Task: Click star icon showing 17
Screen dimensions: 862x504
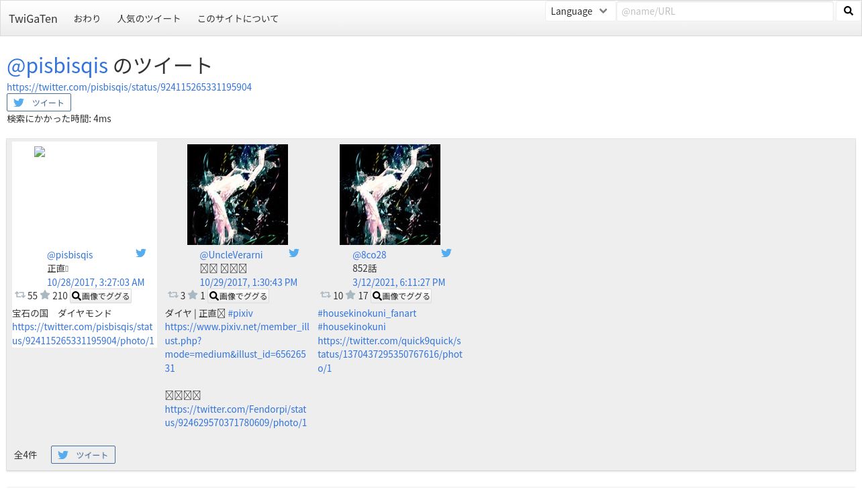Action: tap(350, 295)
